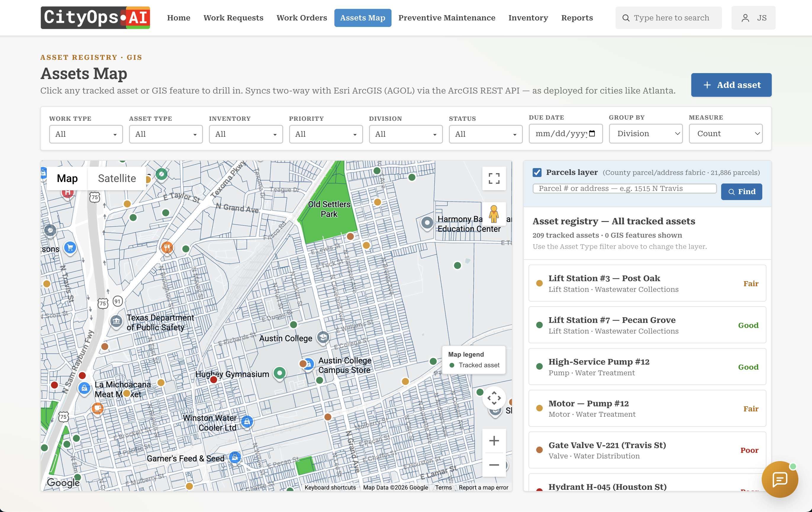Open the due date calendar picker
The image size is (812, 512).
(x=592, y=133)
